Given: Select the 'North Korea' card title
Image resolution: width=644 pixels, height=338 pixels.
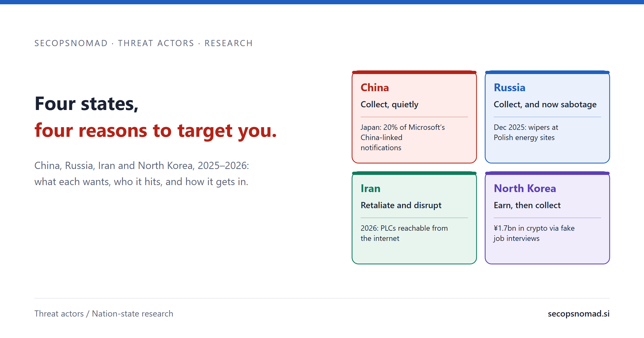Looking at the screenshot, I should [525, 189].
